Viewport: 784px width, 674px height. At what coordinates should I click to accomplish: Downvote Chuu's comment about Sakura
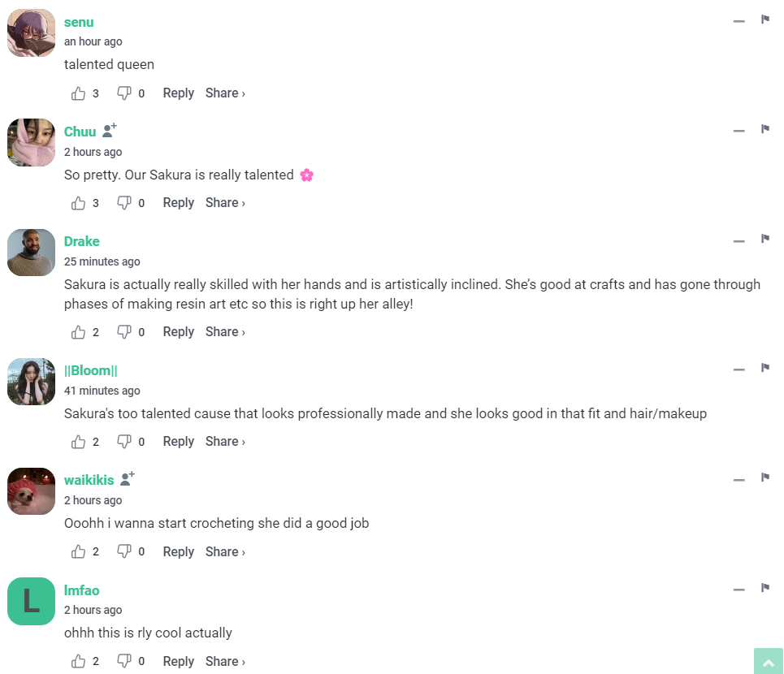[124, 203]
